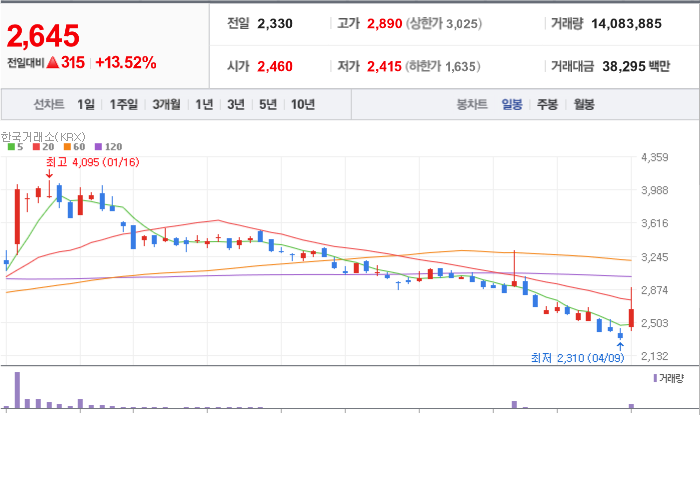This screenshot has width=700, height=490.
Task: Open the 3년 chart view
Action: 236,104
